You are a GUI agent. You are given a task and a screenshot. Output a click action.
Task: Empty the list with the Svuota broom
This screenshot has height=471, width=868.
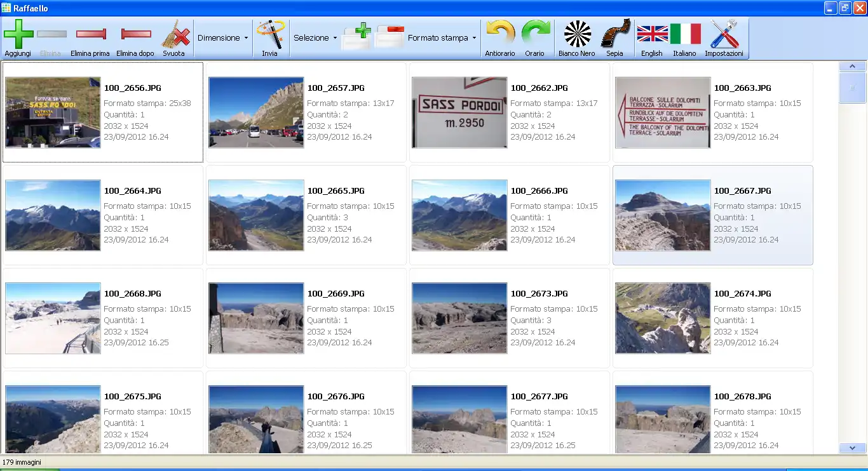pyautogui.click(x=174, y=34)
